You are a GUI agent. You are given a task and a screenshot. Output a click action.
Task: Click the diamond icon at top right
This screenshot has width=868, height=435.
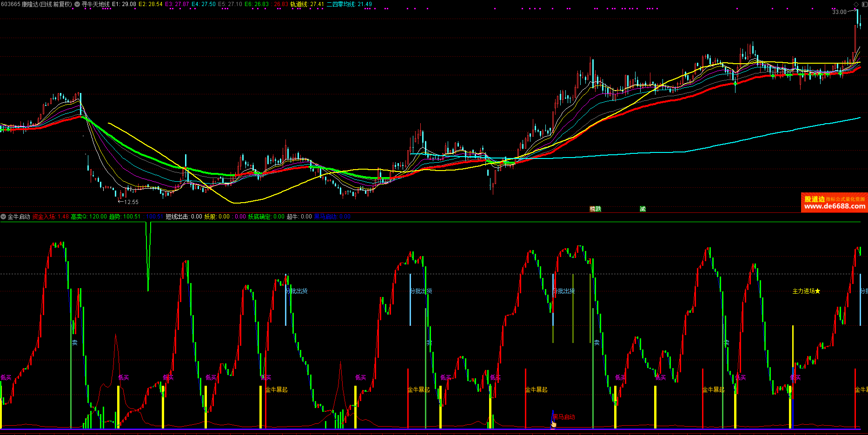[856, 4]
